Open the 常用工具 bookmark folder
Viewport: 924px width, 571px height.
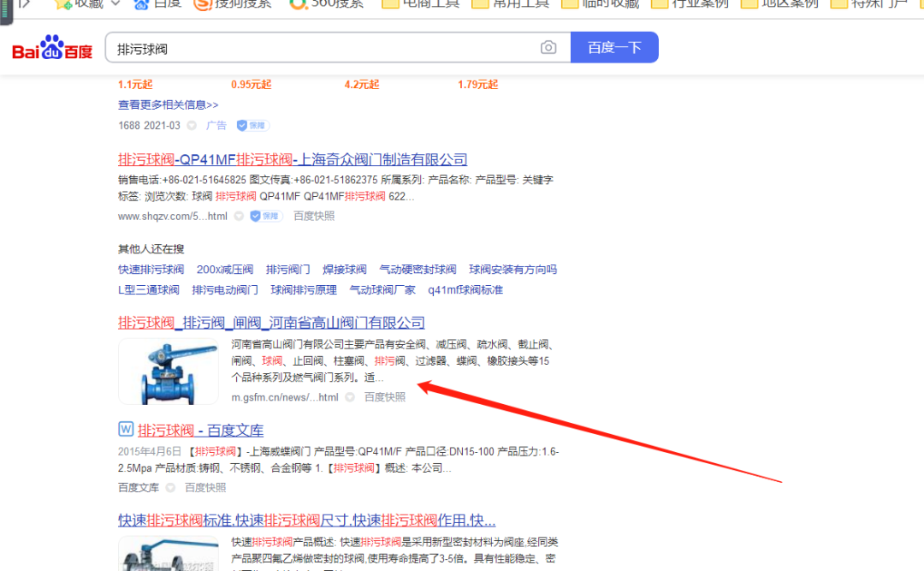(510, 3)
